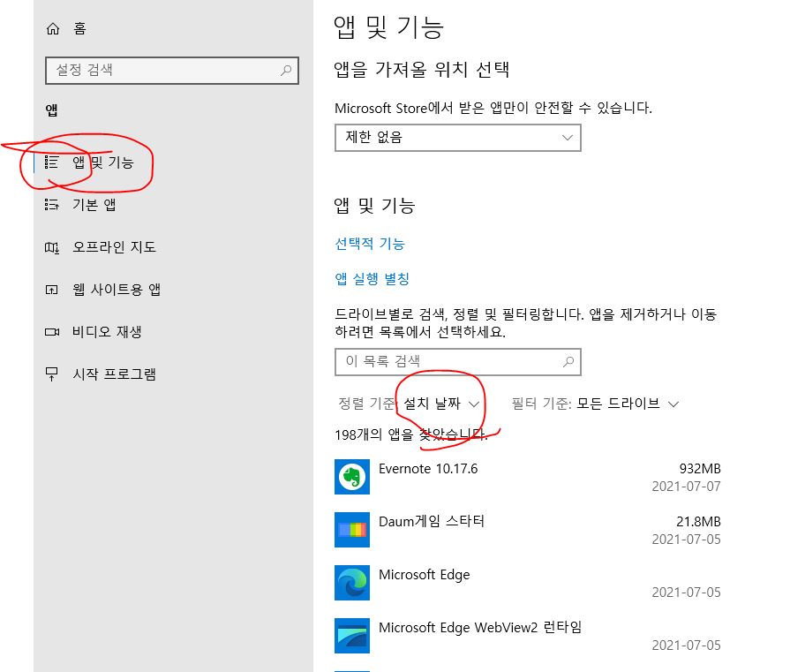This screenshot has height=672, width=805.
Task: Open the 제한 없음 dropdown
Action: tap(458, 138)
